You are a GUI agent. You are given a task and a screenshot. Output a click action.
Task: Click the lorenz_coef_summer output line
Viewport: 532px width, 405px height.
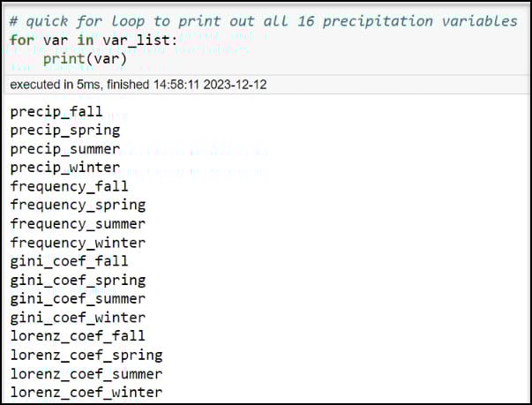click(x=86, y=374)
